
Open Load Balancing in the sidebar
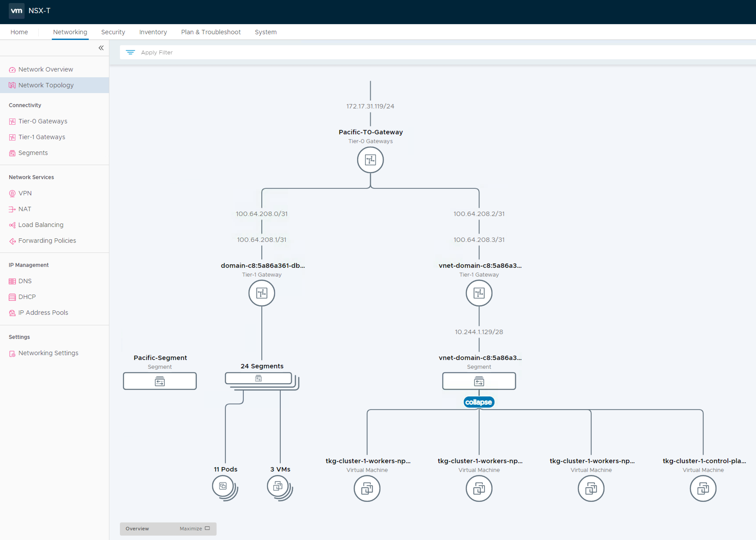(41, 225)
